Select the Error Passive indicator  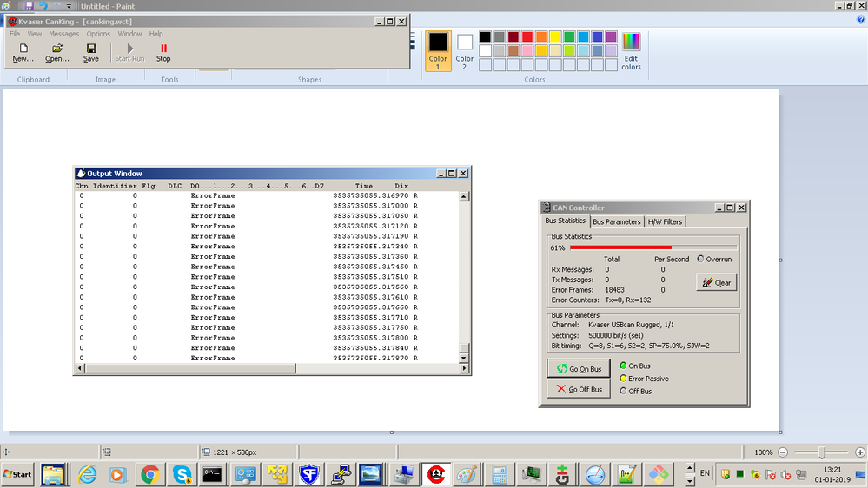[623, 379]
